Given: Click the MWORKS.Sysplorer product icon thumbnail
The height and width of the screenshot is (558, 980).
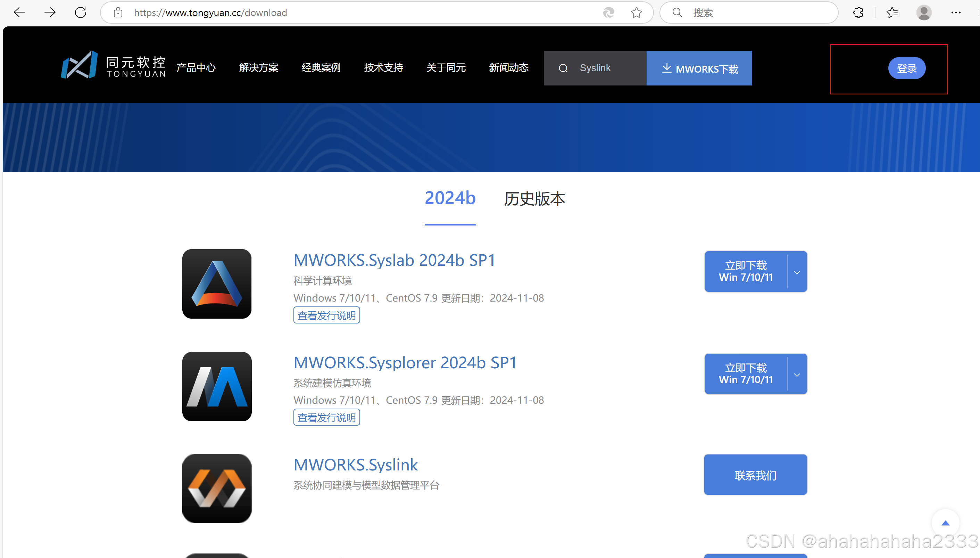Looking at the screenshot, I should [217, 386].
